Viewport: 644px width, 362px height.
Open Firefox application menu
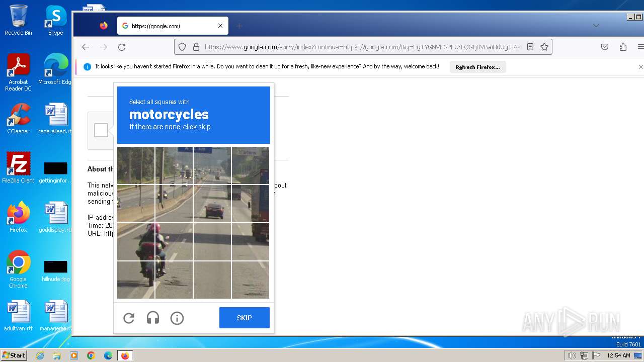(x=640, y=47)
